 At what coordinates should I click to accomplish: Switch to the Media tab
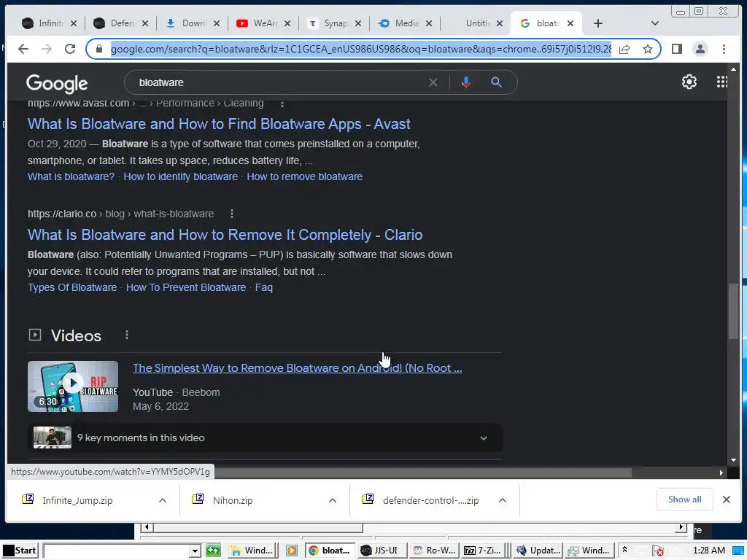406,23
